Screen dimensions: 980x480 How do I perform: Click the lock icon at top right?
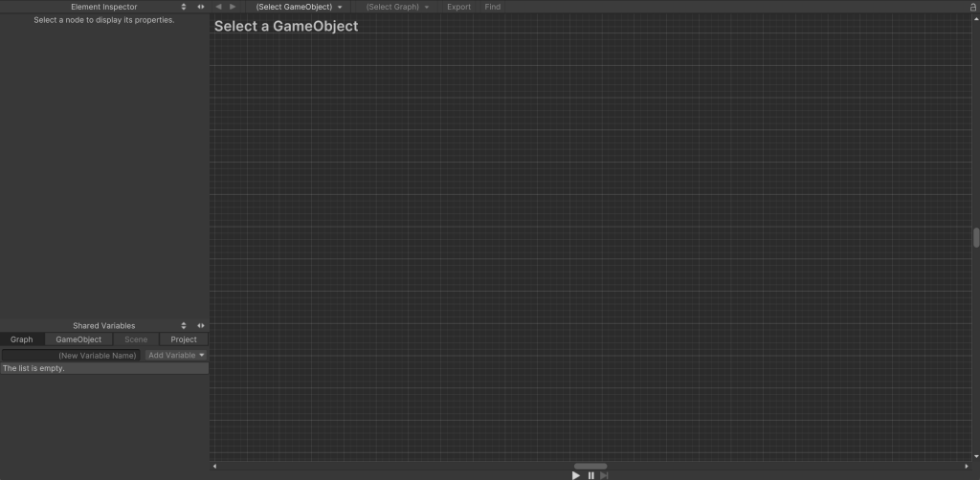973,7
